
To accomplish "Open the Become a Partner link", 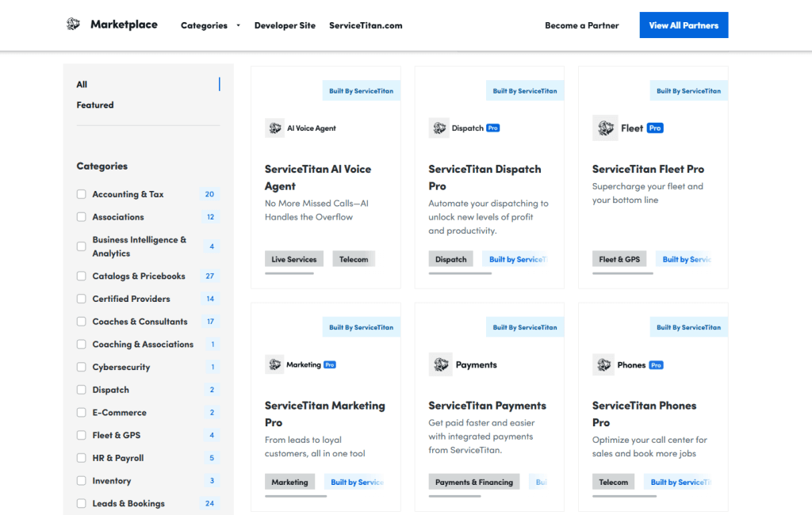I will 581,25.
